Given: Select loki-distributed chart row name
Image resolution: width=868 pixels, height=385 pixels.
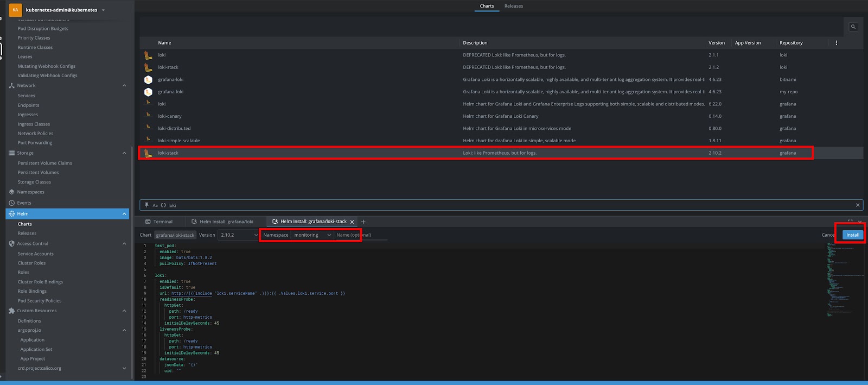Looking at the screenshot, I should point(174,129).
